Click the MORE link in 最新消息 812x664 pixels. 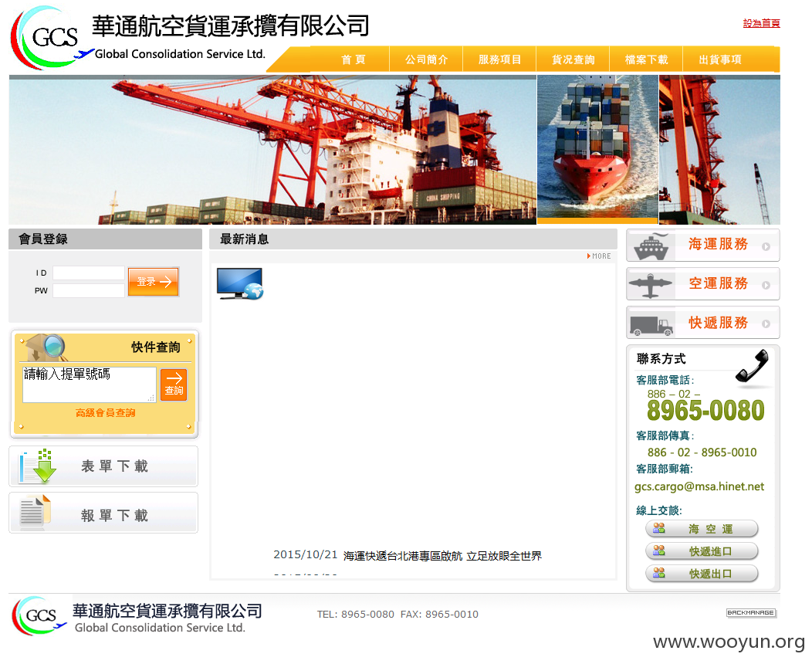599,256
